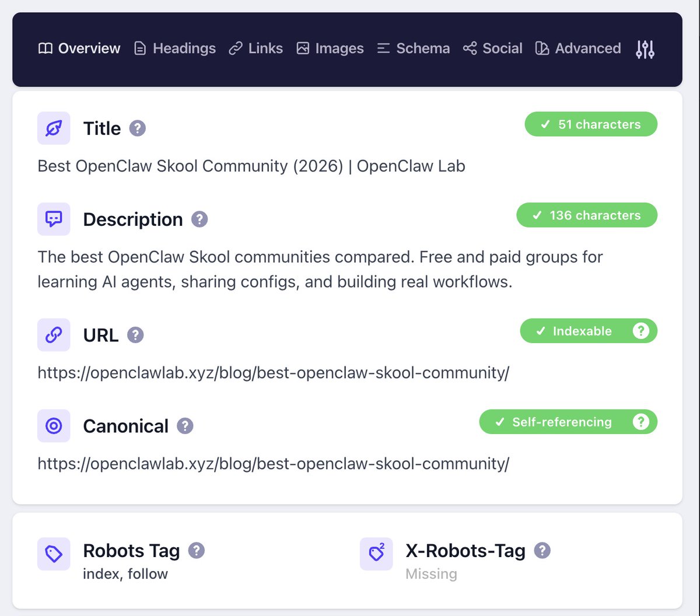Viewport: 700px width, 616px height.
Task: Click the question mark inside Indexable badge
Action: (640, 331)
